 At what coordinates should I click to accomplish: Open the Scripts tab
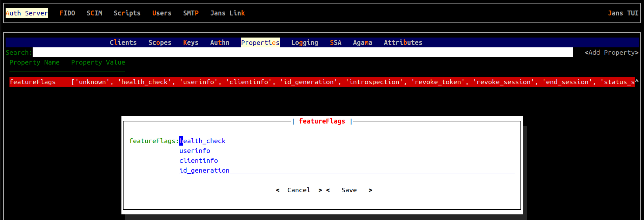(x=127, y=13)
